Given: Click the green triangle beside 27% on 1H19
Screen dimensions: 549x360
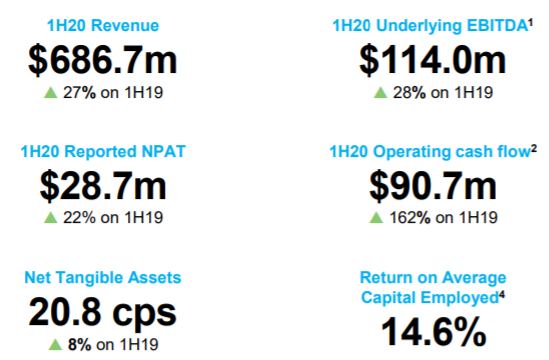Looking at the screenshot, I should 51,92.
